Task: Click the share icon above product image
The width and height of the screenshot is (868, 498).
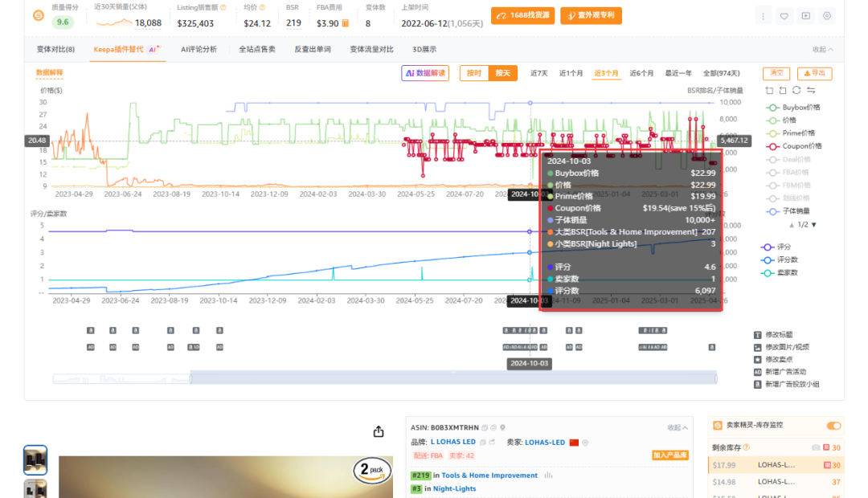Action: (x=379, y=431)
